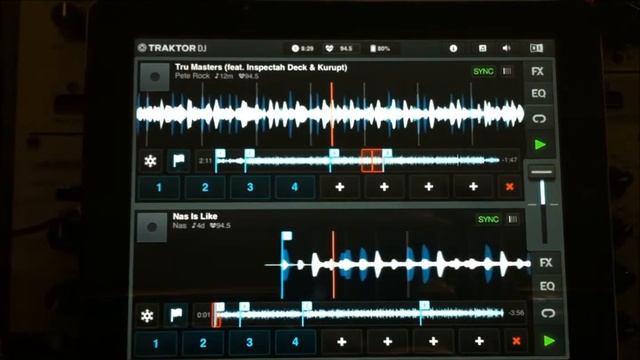Tap the crossfader handle on the right strip

542,173
